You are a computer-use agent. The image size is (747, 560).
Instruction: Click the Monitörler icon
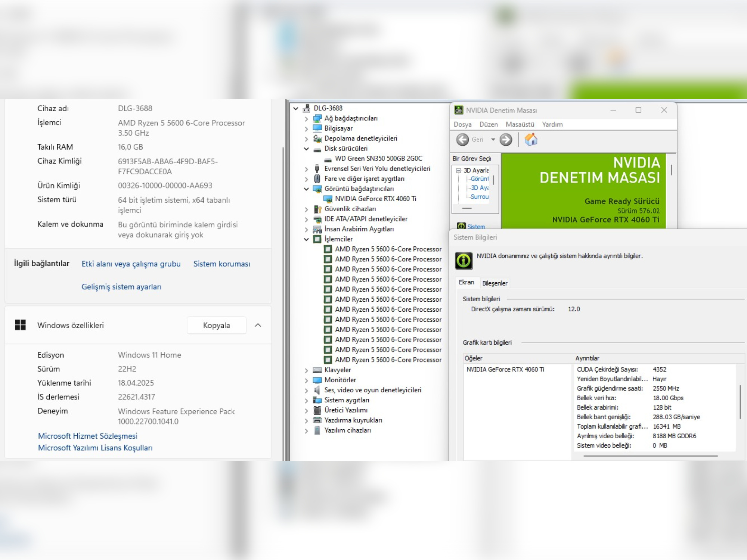point(317,380)
